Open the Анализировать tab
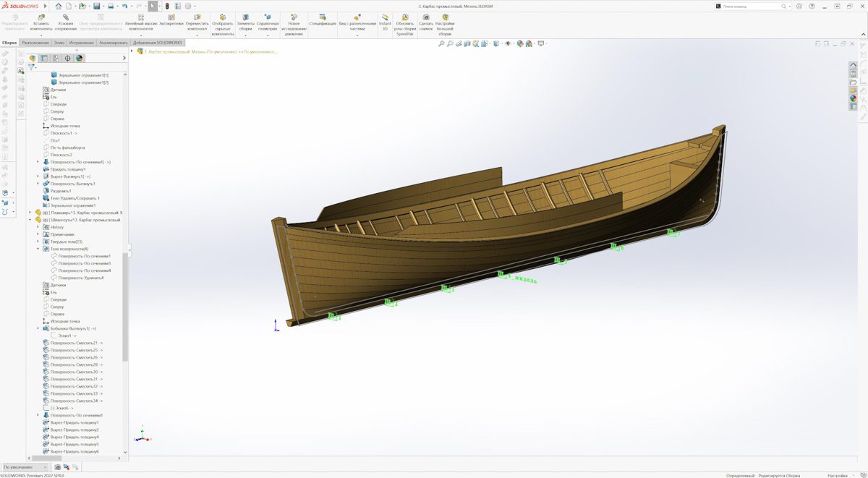 [x=114, y=43]
